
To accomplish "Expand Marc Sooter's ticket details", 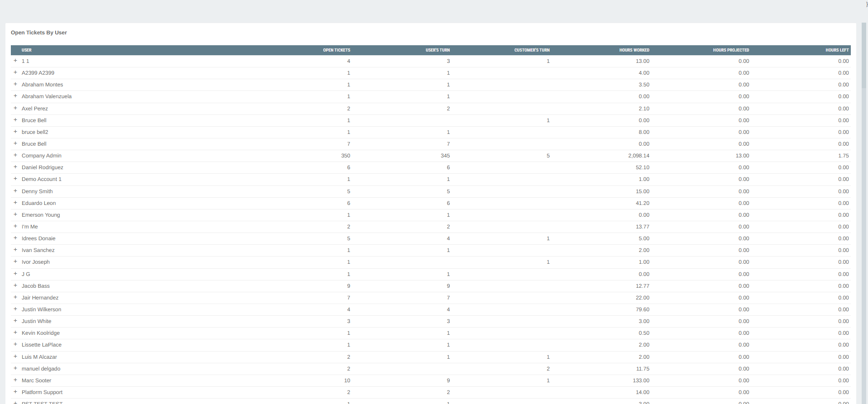I will (15, 380).
